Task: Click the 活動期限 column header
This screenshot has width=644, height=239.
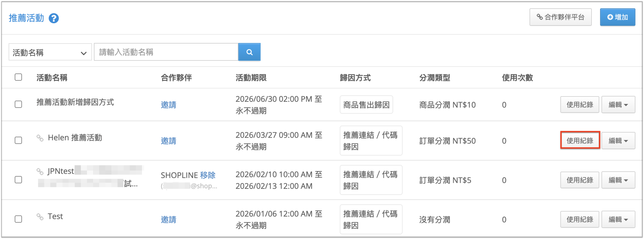Action: pyautogui.click(x=251, y=78)
